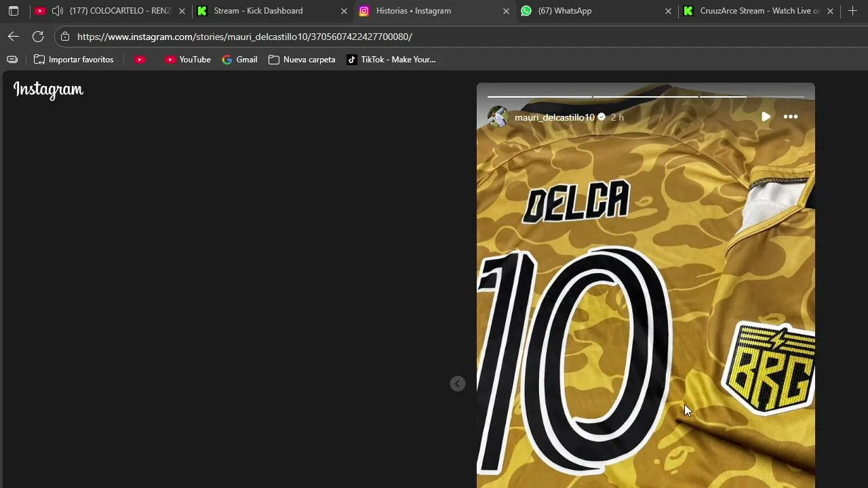Screen dimensions: 868x488
Task: Go to the previous story arrow
Action: [458, 384]
